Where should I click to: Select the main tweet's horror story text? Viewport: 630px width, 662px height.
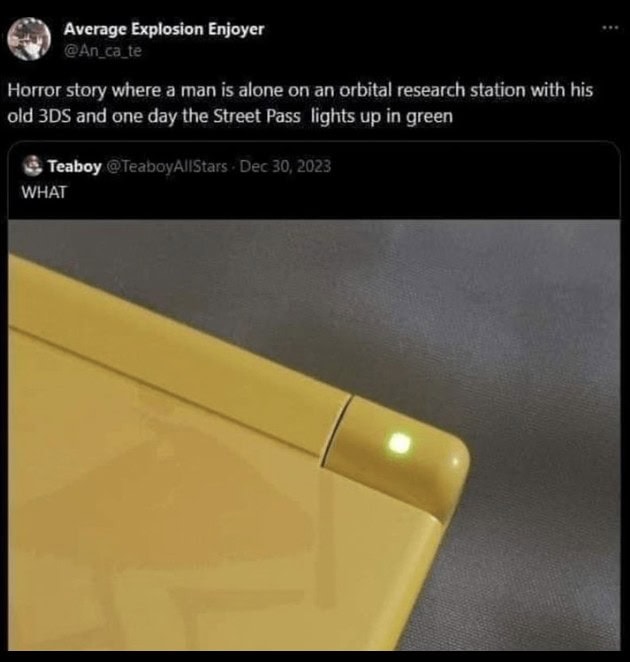300,103
